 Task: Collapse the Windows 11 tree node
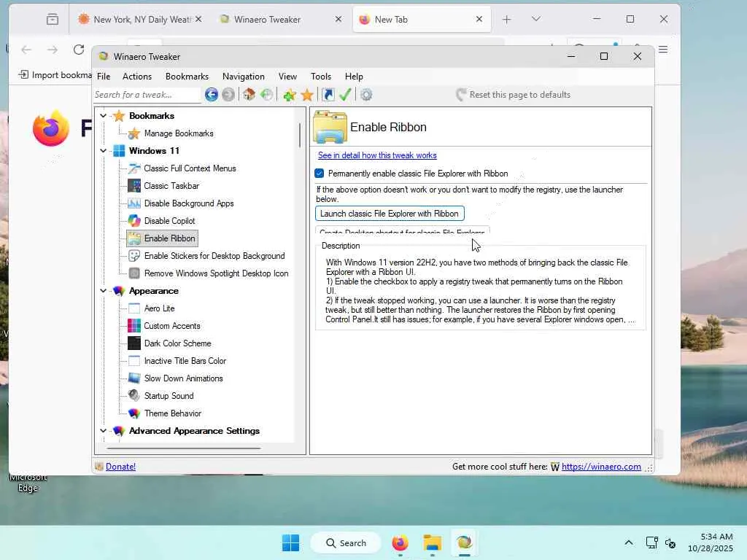point(103,151)
